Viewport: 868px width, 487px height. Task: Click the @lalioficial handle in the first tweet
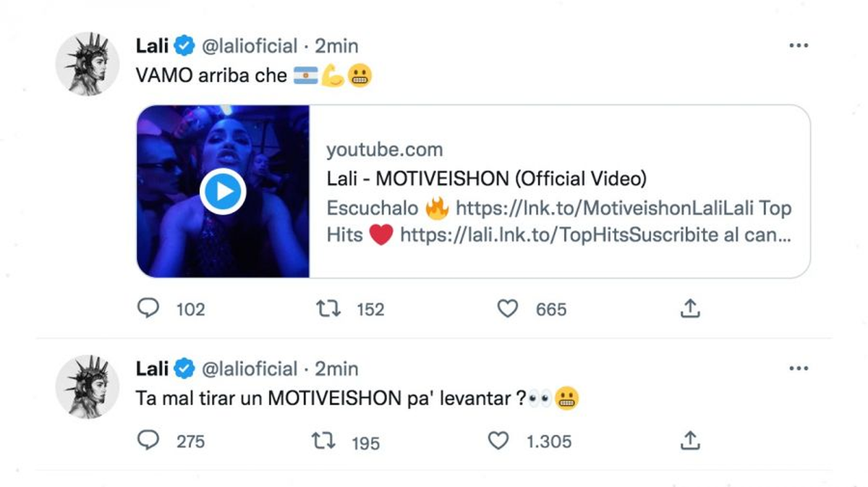[x=249, y=46]
